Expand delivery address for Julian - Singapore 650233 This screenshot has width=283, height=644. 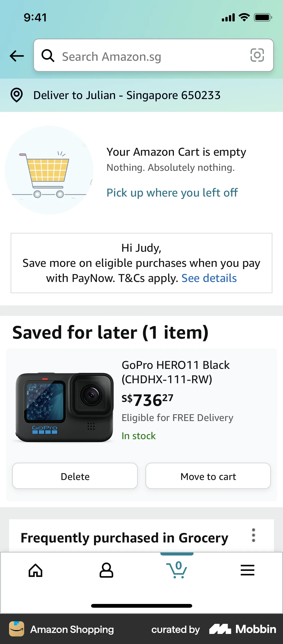click(x=127, y=95)
